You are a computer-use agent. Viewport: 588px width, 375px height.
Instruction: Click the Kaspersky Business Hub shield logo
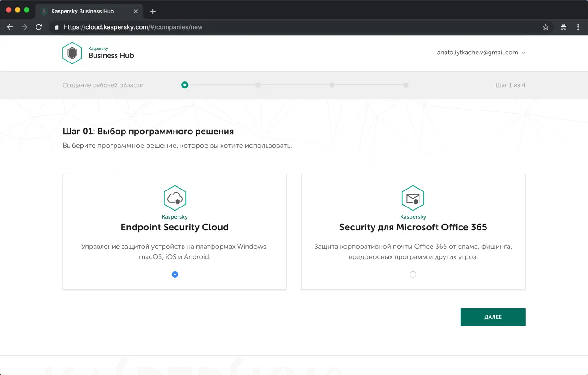(x=72, y=53)
